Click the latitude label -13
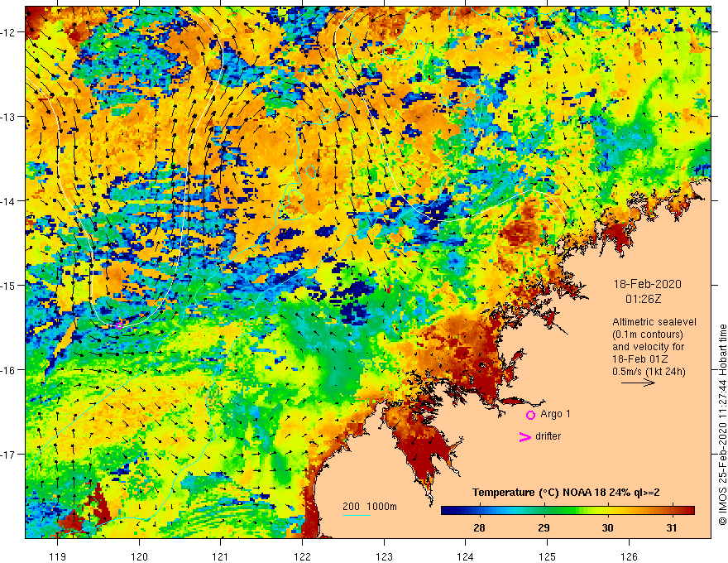Image resolution: width=728 pixels, height=563 pixels. coord(7,117)
